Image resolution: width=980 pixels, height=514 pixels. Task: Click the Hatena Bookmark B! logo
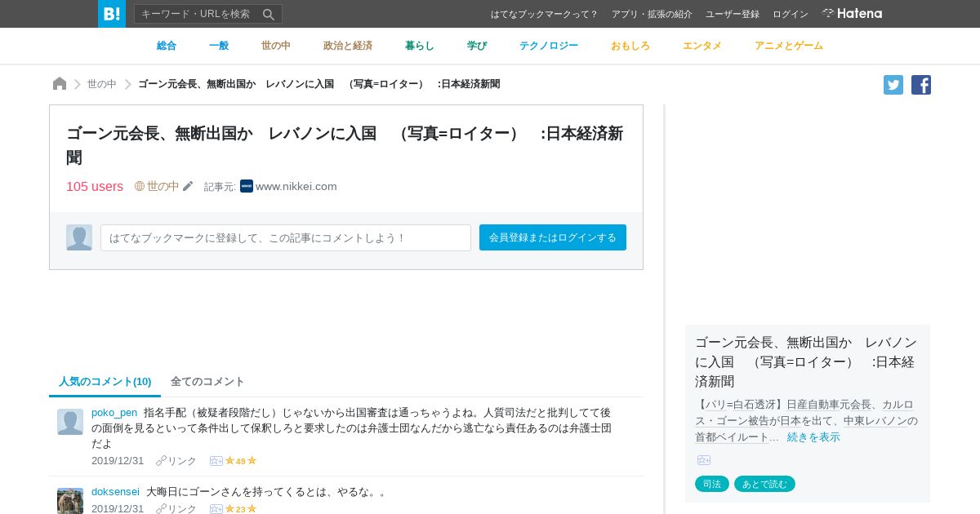(x=112, y=14)
